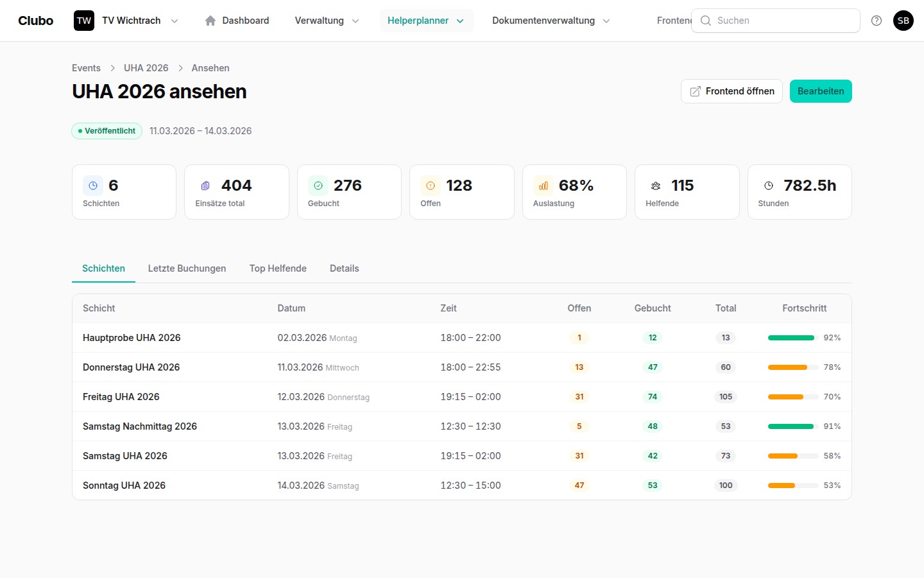Expand the Helperplanner chevron arrow
The height and width of the screenshot is (578, 924).
pos(460,21)
